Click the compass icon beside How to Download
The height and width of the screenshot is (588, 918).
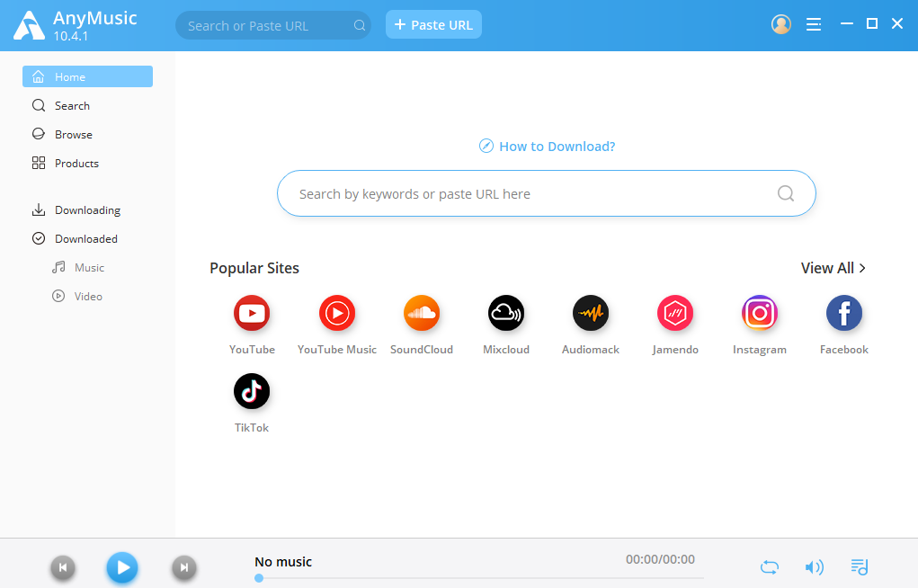486,146
